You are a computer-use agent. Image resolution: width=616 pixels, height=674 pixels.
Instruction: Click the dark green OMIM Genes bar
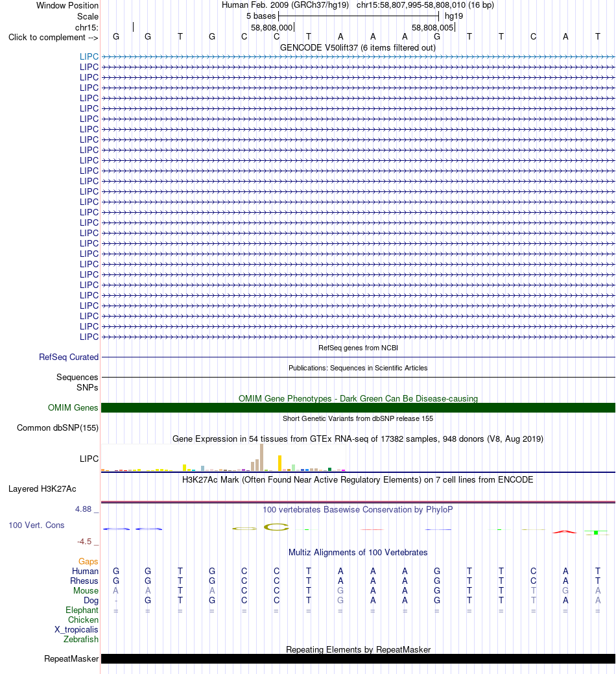pyautogui.click(x=359, y=408)
